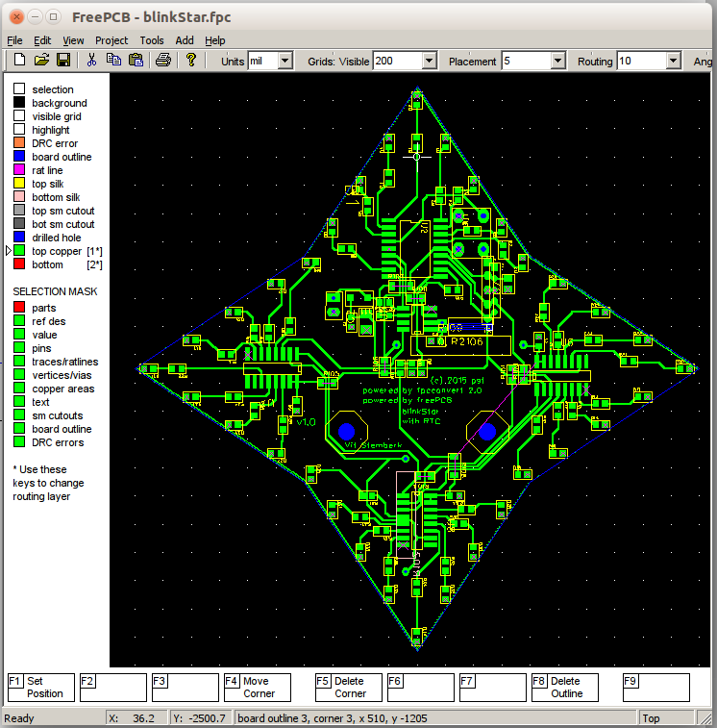Print the layout with the printer icon

click(162, 60)
